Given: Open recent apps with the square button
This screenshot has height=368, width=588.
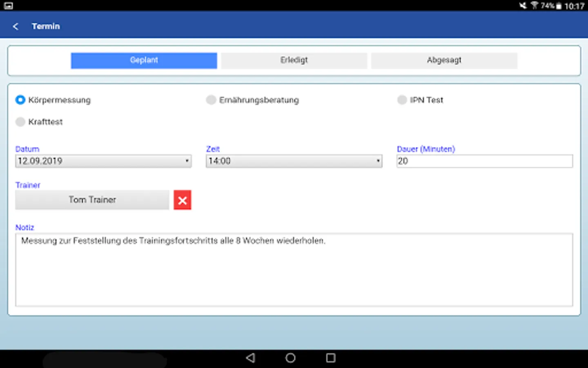Looking at the screenshot, I should click(x=331, y=358).
